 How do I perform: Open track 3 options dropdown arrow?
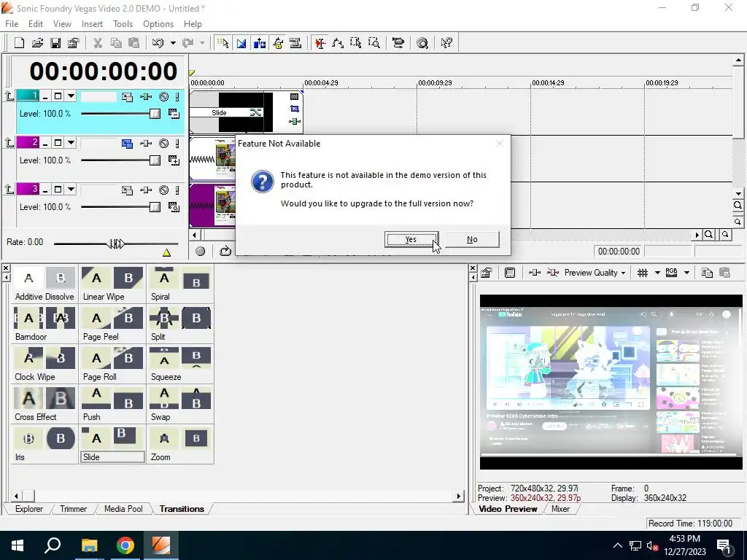71,190
